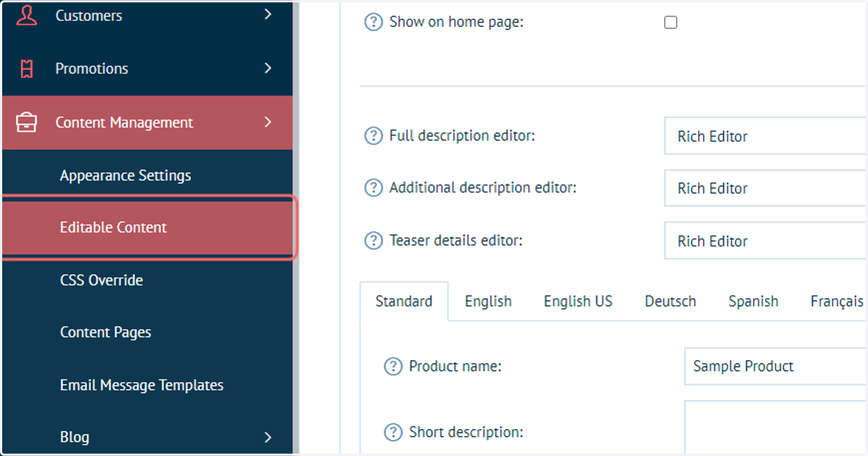
Task: Enable Show on home page checkbox
Action: point(671,22)
